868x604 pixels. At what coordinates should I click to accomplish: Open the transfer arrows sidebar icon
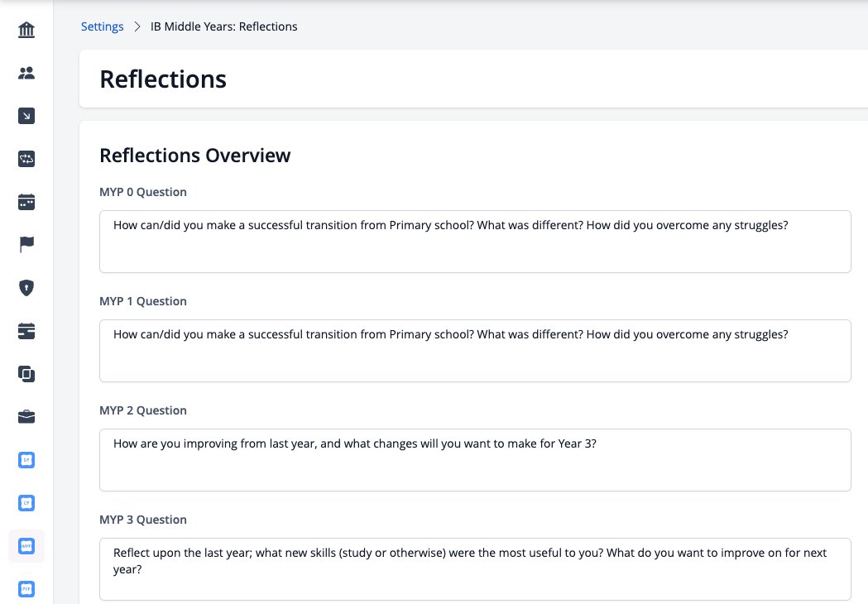coord(26,159)
